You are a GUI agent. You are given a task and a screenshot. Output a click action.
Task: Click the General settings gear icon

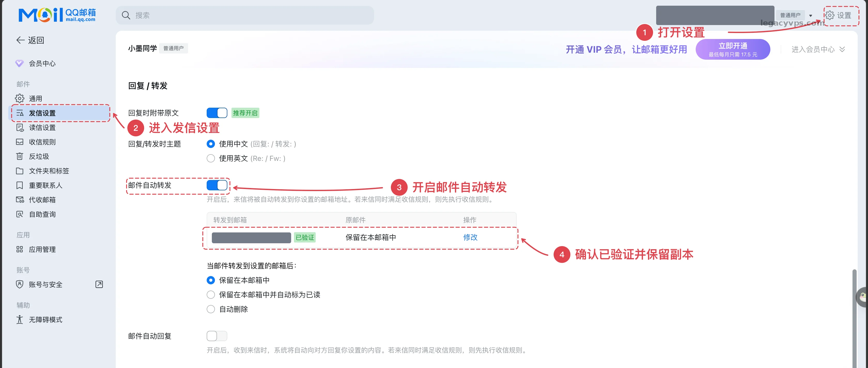coord(20,98)
